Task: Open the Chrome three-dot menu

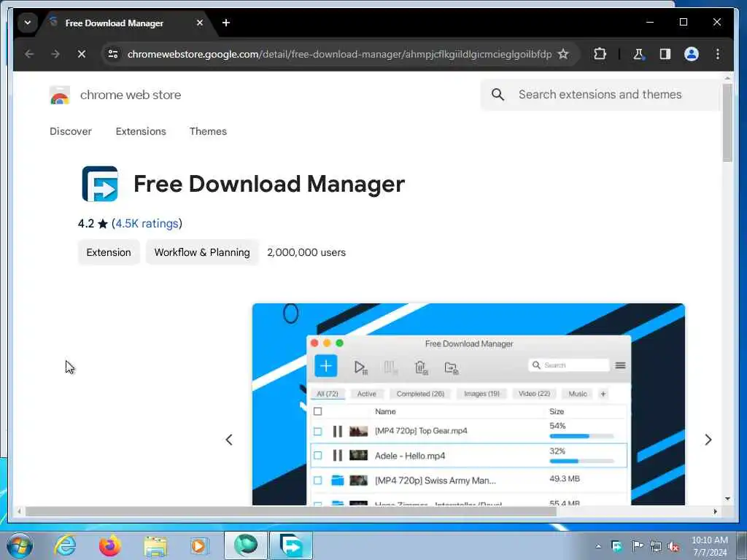Action: [718, 54]
